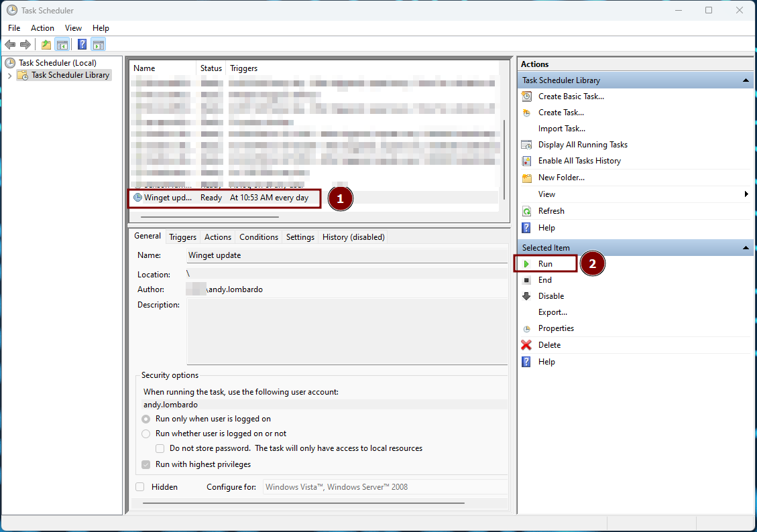Click the red Delete X icon
The image size is (757, 532).
pyautogui.click(x=526, y=345)
